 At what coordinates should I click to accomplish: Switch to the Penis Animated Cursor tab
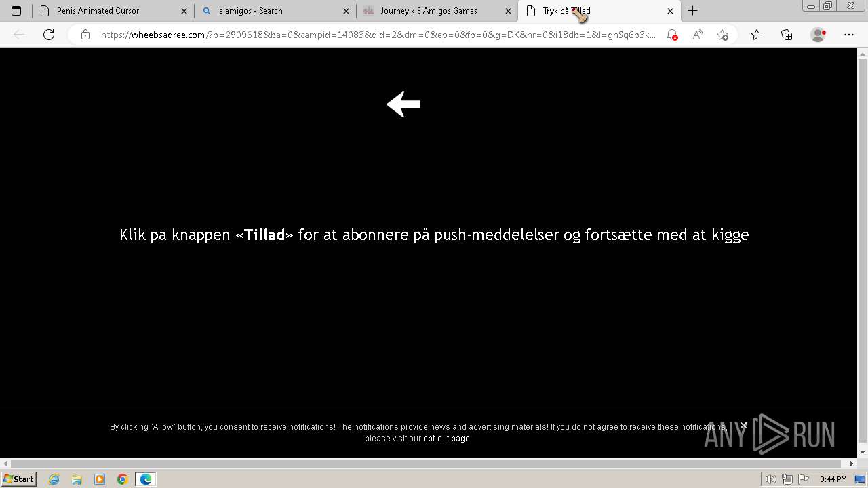point(113,11)
